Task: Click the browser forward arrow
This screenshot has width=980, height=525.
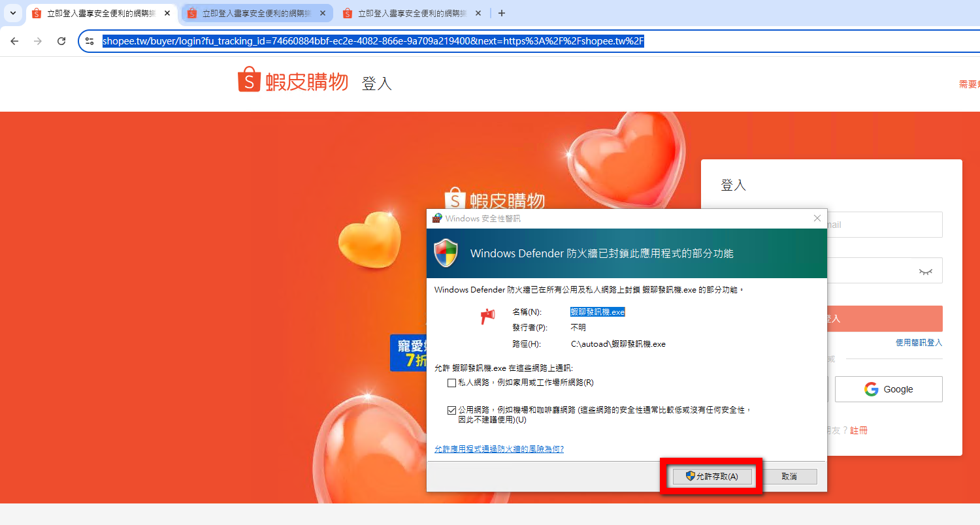Action: [38, 41]
